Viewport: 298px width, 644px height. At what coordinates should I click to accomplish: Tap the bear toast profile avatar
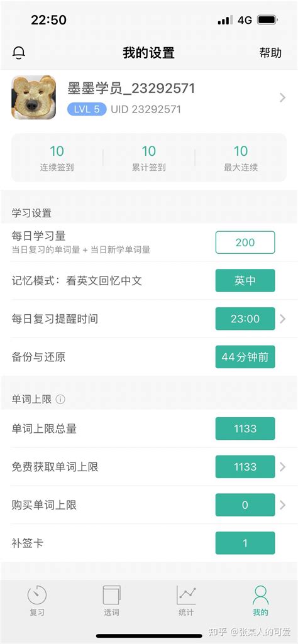(34, 98)
